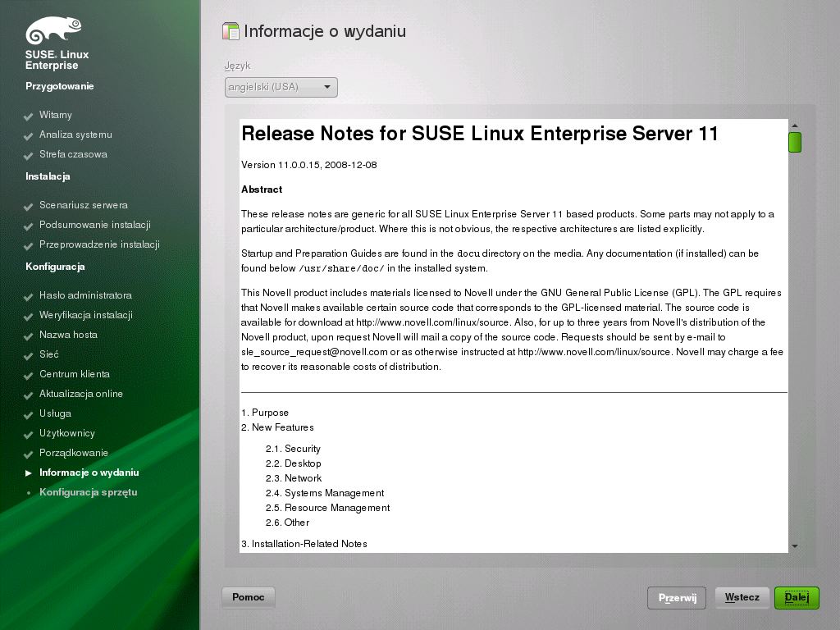Click the Abstract heading
This screenshot has height=630, width=840.
[262, 189]
